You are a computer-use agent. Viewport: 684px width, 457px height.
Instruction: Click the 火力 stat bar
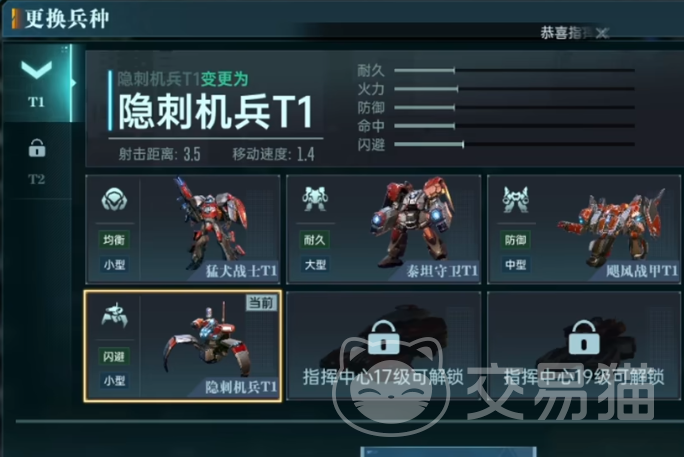(x=514, y=89)
